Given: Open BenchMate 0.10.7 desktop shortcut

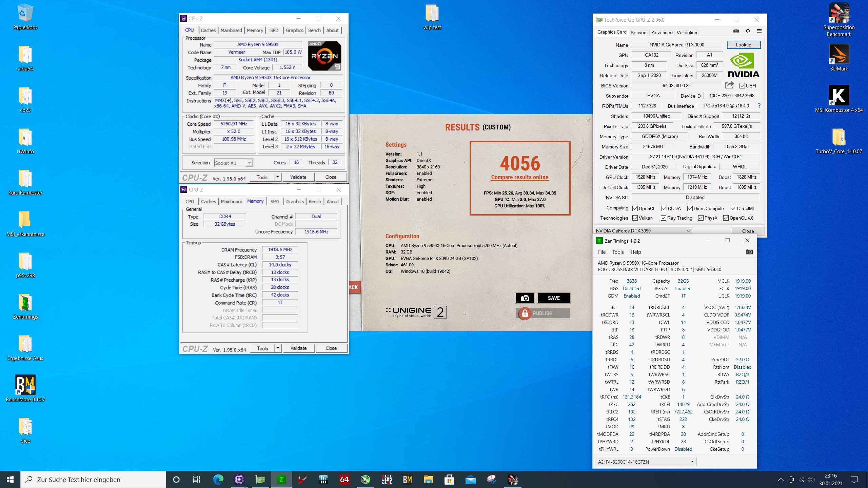Looking at the screenshot, I should pos(25,385).
